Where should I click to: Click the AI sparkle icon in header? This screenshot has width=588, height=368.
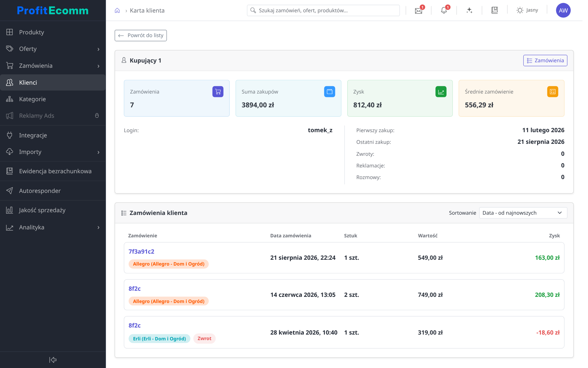(x=469, y=10)
